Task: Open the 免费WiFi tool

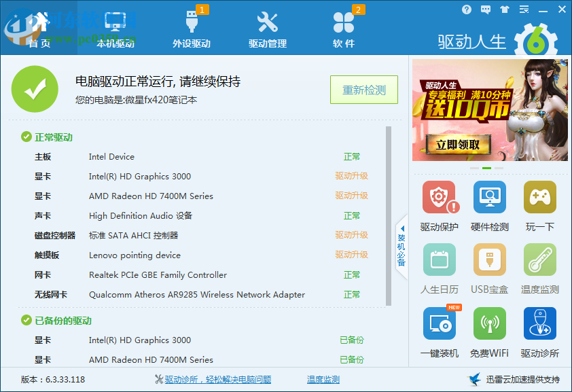Action: (x=489, y=323)
